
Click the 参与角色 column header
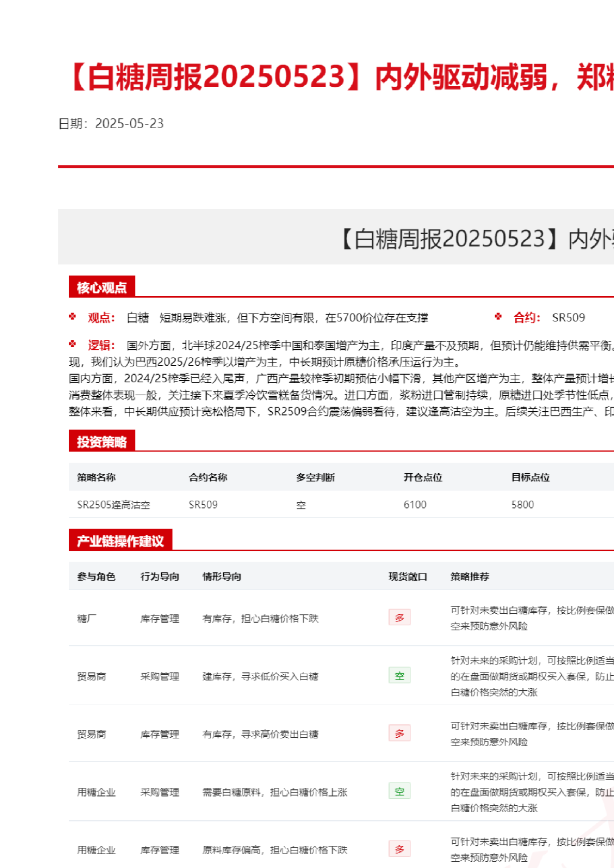click(x=96, y=577)
